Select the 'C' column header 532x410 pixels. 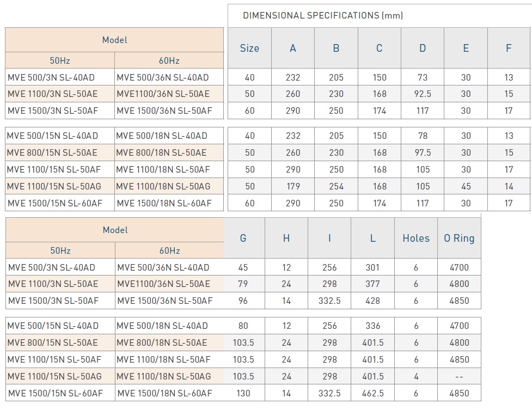point(380,48)
